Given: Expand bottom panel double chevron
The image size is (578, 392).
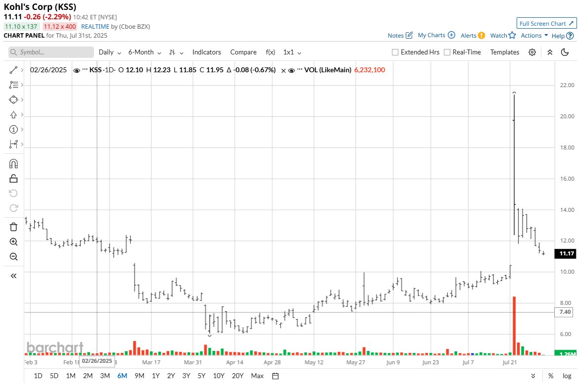Looking at the screenshot, I should click(x=533, y=376).
